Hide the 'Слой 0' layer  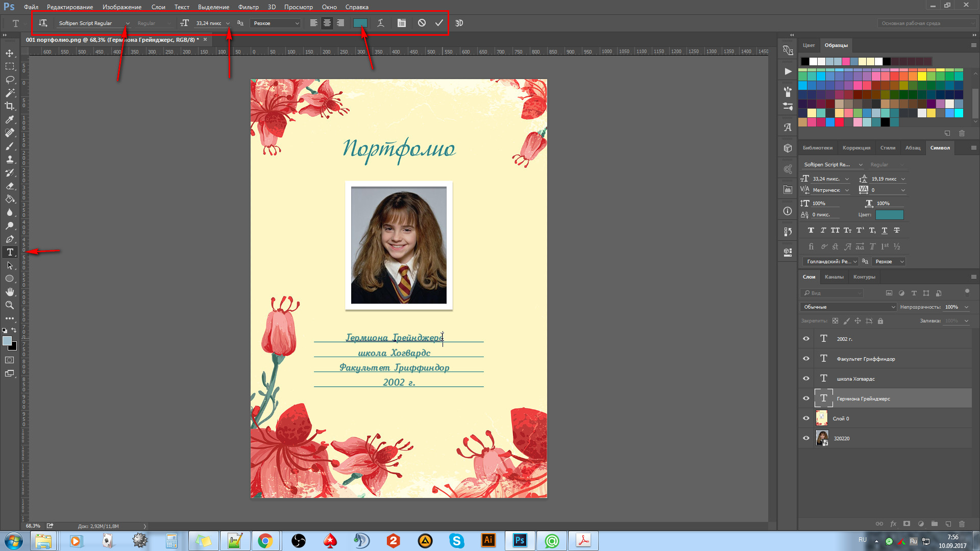click(x=806, y=418)
